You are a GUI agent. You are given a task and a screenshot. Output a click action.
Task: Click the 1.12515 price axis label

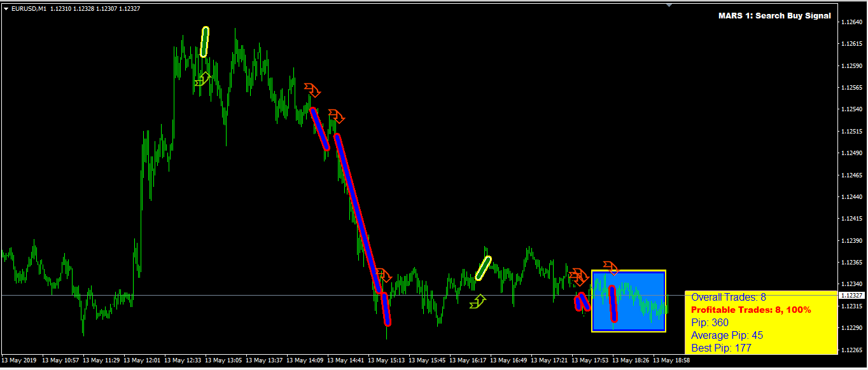tap(851, 132)
